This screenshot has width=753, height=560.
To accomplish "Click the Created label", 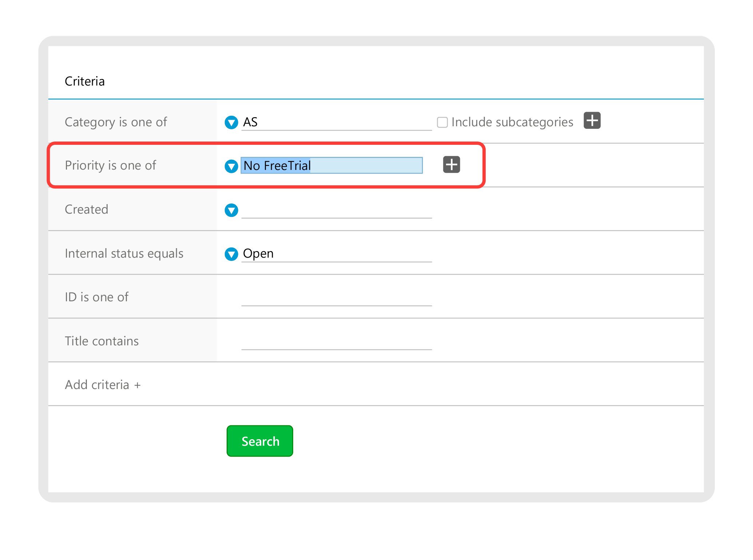I will (87, 209).
